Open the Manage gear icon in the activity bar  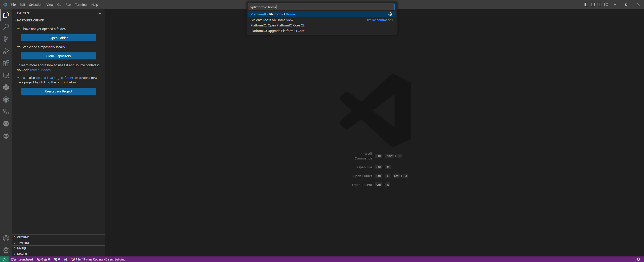[x=6, y=250]
